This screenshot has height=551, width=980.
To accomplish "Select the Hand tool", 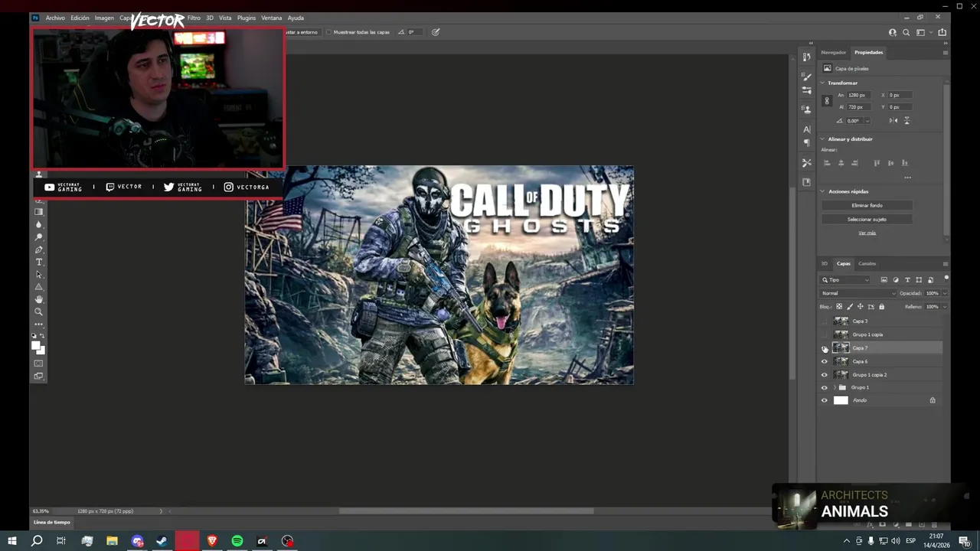I will (x=39, y=299).
